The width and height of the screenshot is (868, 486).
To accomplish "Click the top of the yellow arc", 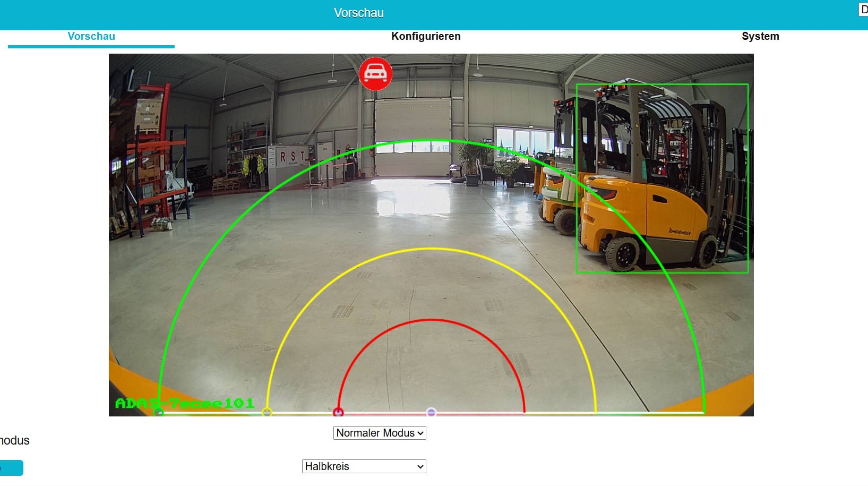I will [x=431, y=249].
